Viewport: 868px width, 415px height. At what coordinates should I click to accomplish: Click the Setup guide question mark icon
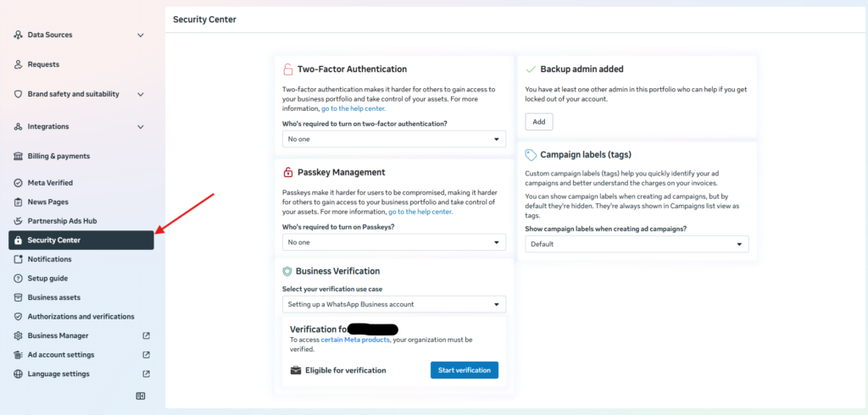[x=19, y=279]
